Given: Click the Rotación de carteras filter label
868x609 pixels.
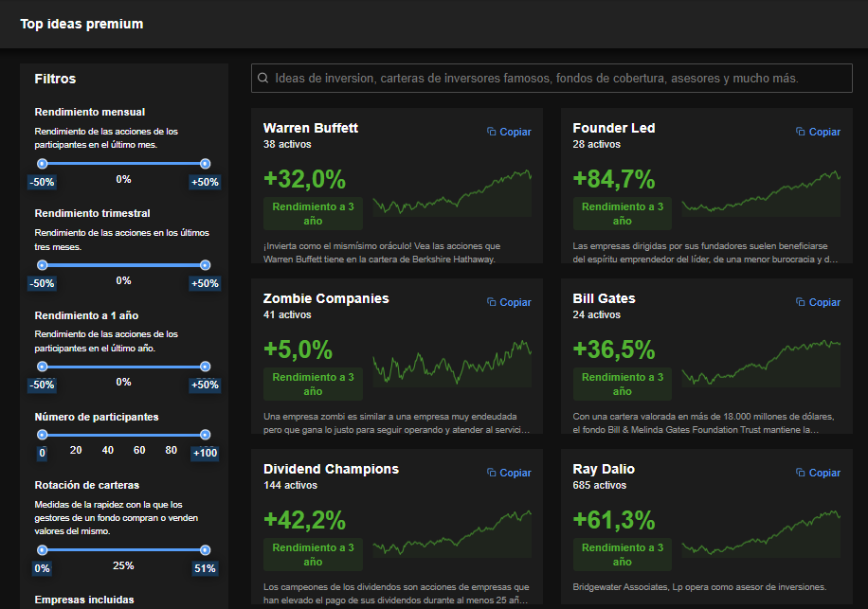Looking at the screenshot, I should [x=87, y=485].
